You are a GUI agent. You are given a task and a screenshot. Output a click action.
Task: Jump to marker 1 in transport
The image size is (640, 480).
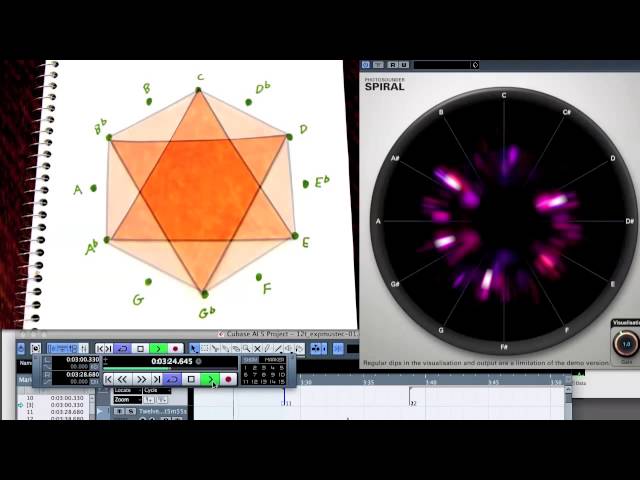click(245, 368)
